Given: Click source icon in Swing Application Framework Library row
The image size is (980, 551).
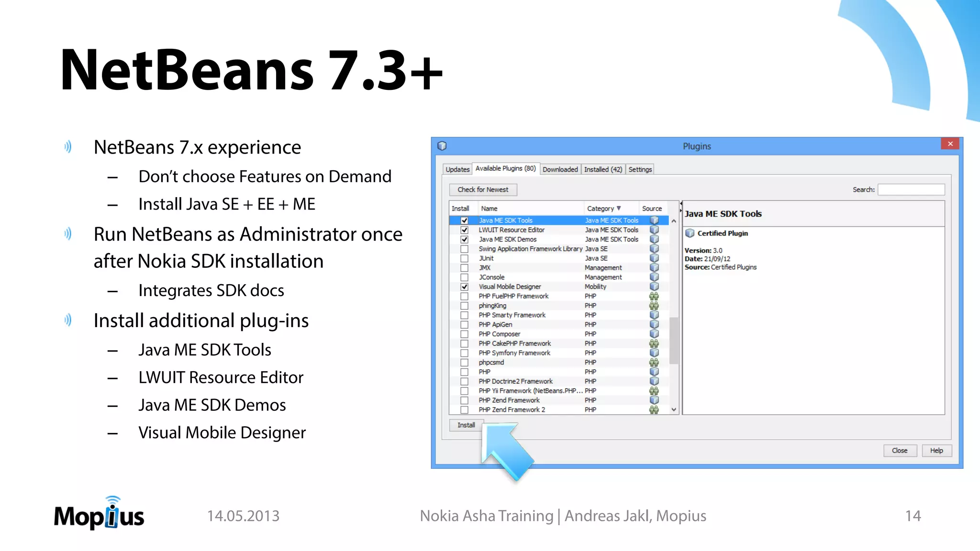Looking at the screenshot, I should (x=654, y=249).
